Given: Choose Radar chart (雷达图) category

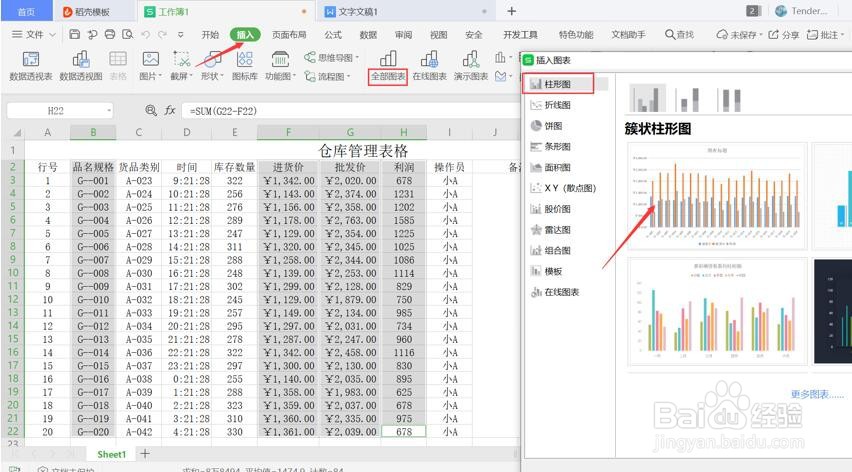Looking at the screenshot, I should pyautogui.click(x=557, y=230).
